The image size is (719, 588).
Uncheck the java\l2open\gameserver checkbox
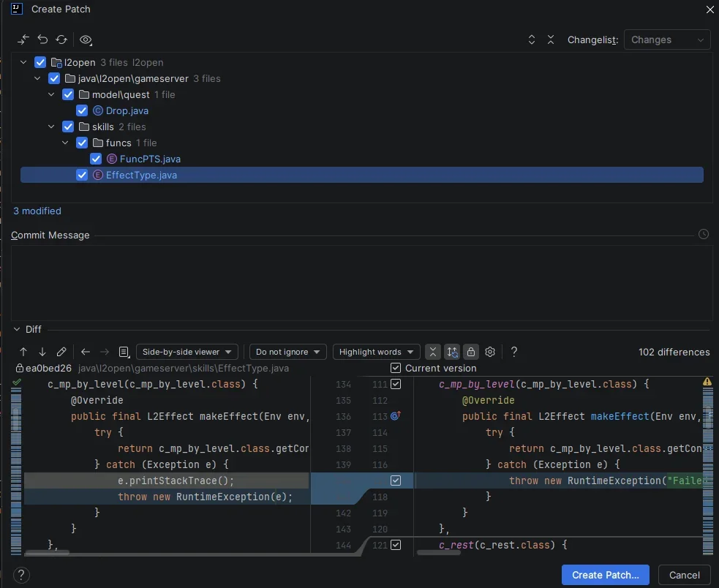[x=54, y=78]
